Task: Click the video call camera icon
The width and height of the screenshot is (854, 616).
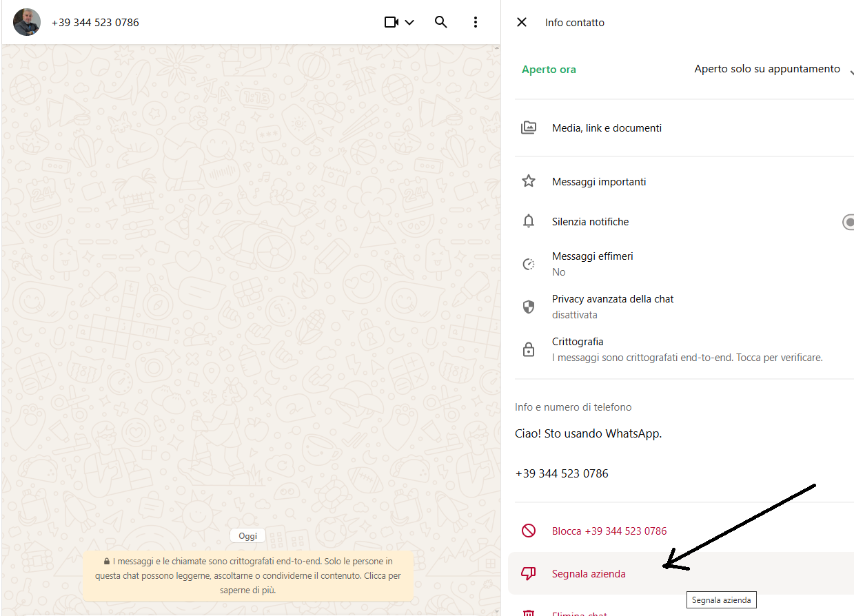Action: coord(392,22)
